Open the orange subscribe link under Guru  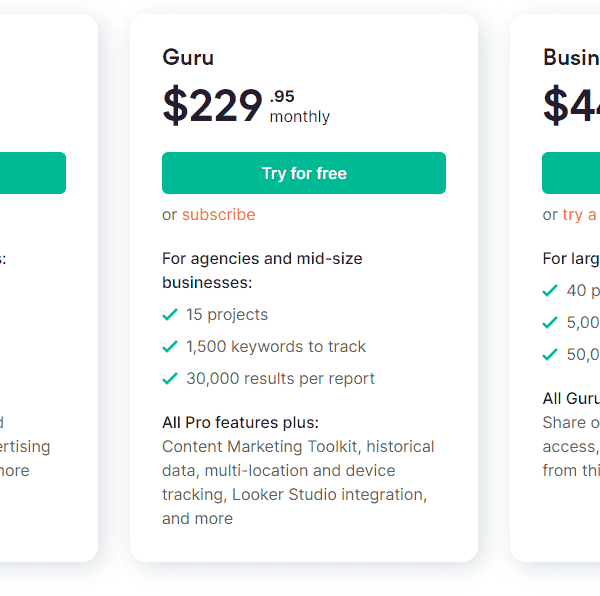tap(218, 214)
